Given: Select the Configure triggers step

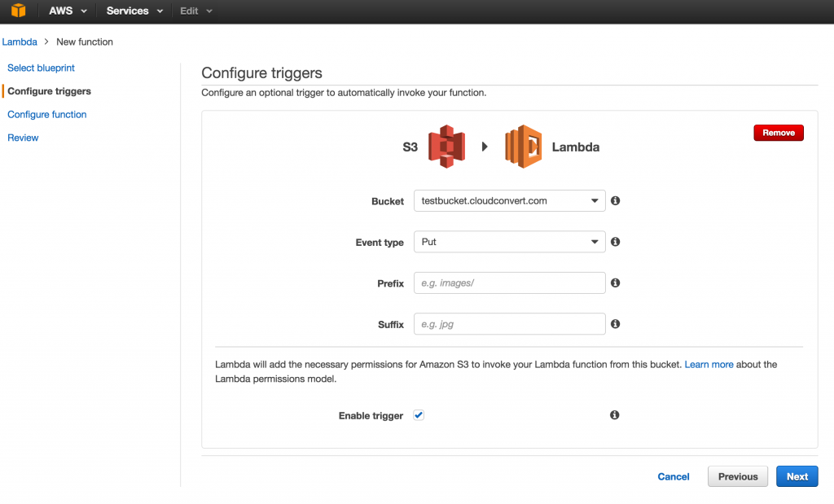Looking at the screenshot, I should pos(49,91).
